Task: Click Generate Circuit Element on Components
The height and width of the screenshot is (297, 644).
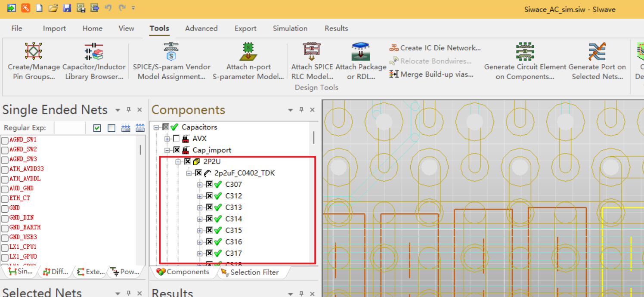Action: 525,61
